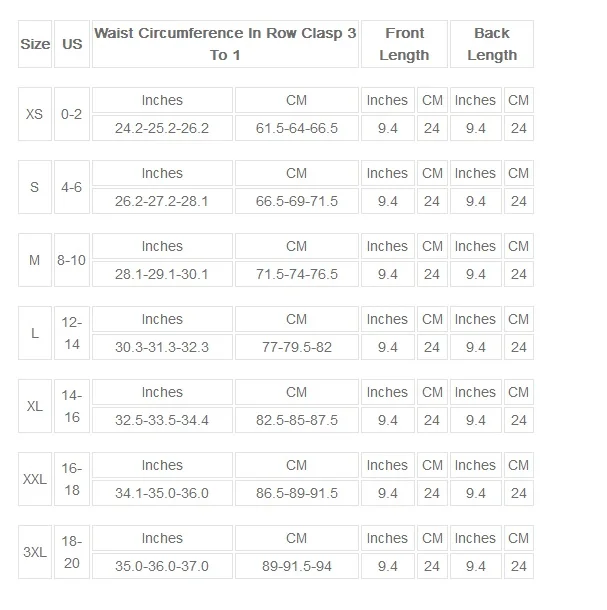Click the Back Length header cell
The height and width of the screenshot is (610, 607).
pos(492,44)
